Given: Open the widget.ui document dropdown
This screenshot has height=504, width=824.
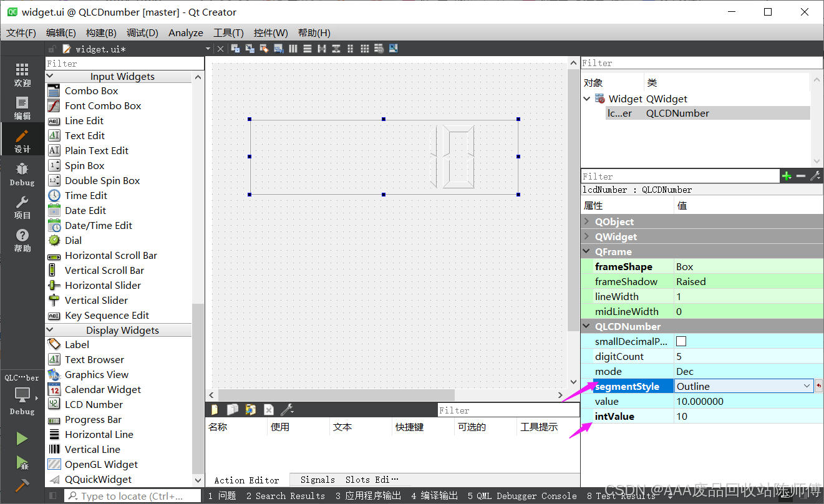Looking at the screenshot, I should click(x=208, y=49).
